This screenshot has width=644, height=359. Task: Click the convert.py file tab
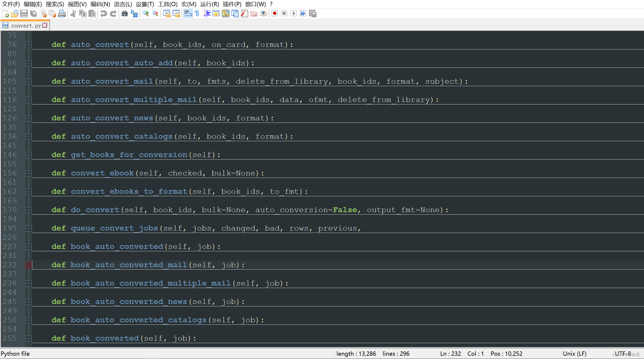(25, 25)
